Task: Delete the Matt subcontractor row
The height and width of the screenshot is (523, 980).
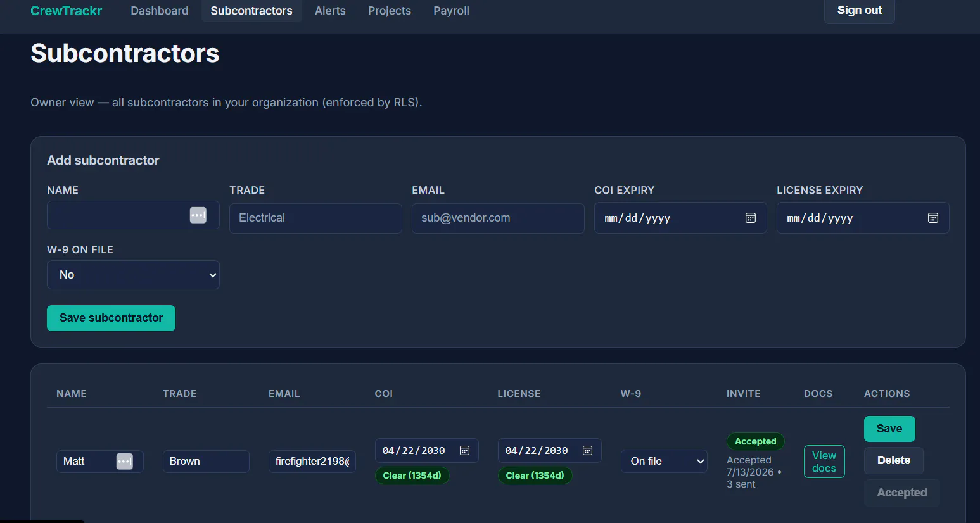Action: tap(894, 460)
